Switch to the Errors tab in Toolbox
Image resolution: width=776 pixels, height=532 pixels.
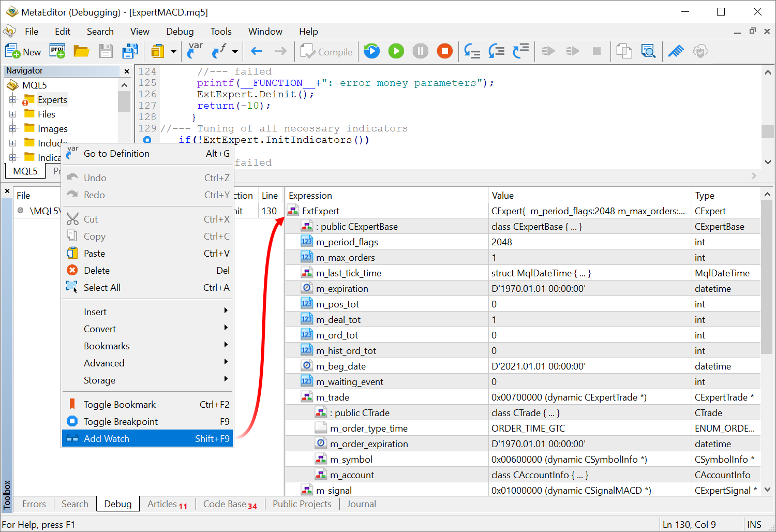pos(34,504)
